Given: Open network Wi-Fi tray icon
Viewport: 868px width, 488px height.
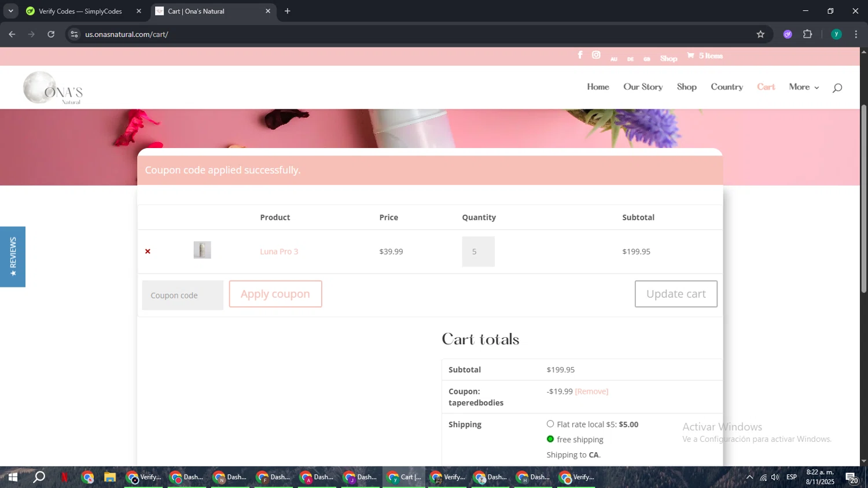Looking at the screenshot, I should [x=763, y=477].
